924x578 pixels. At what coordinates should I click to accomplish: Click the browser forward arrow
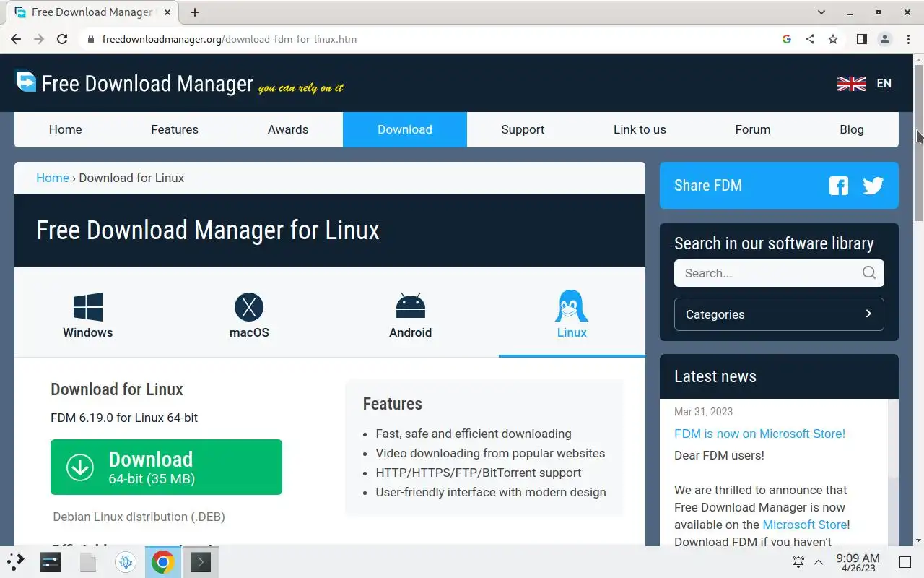click(39, 39)
